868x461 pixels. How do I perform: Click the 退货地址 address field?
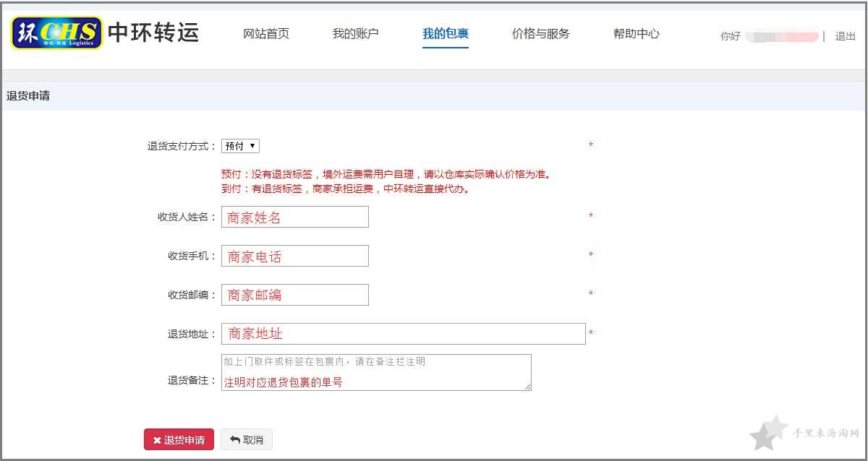coord(404,334)
